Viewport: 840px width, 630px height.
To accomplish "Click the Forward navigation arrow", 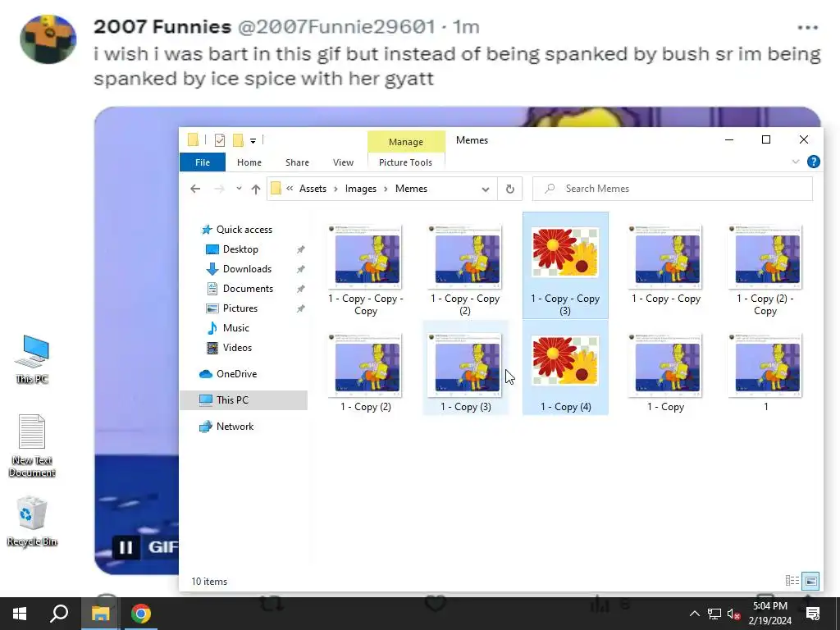I will click(219, 189).
